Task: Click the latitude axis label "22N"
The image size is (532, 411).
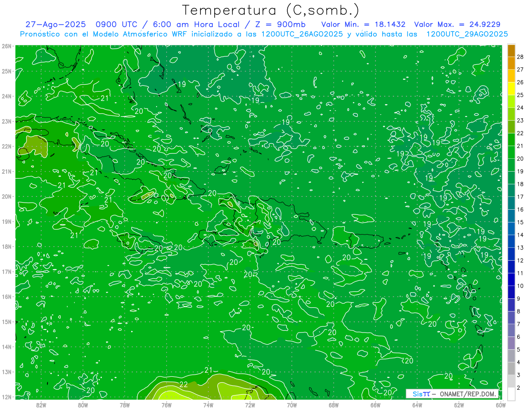Action: [7, 146]
